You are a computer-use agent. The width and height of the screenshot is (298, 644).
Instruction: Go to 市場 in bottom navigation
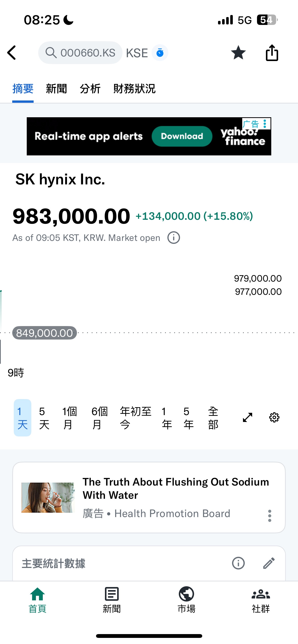click(186, 600)
